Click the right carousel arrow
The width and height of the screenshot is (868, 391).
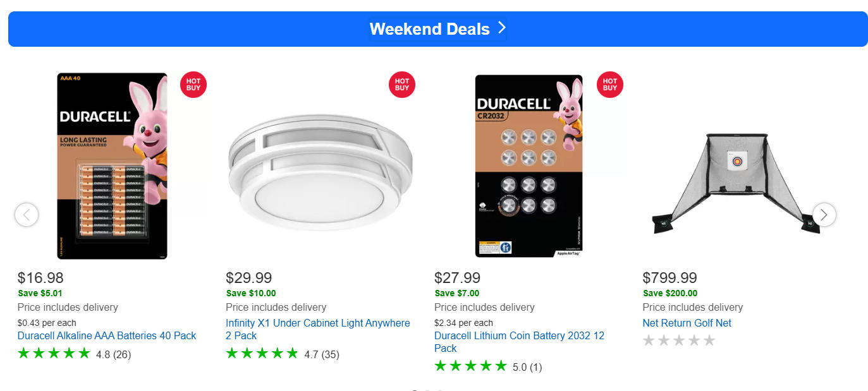pos(824,215)
